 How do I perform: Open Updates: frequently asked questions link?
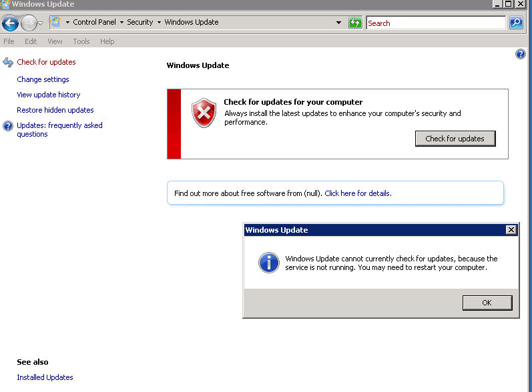[59, 130]
